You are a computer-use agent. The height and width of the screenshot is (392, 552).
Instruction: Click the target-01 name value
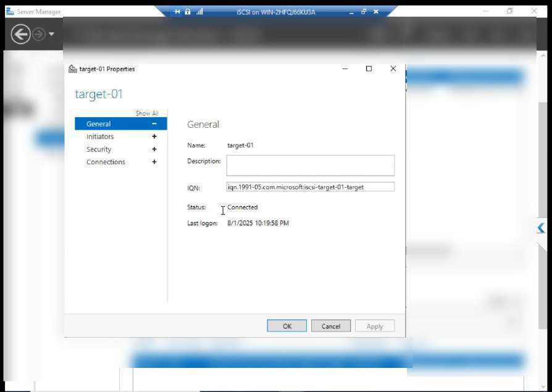pyautogui.click(x=240, y=145)
